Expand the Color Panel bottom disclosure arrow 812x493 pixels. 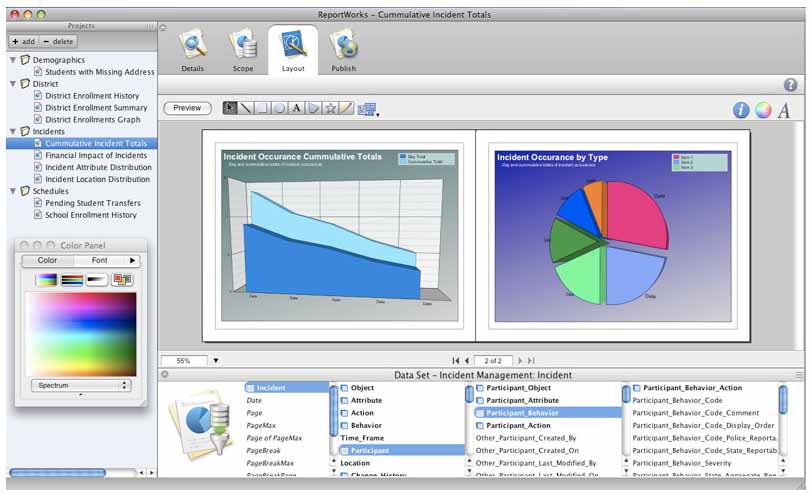(x=81, y=395)
